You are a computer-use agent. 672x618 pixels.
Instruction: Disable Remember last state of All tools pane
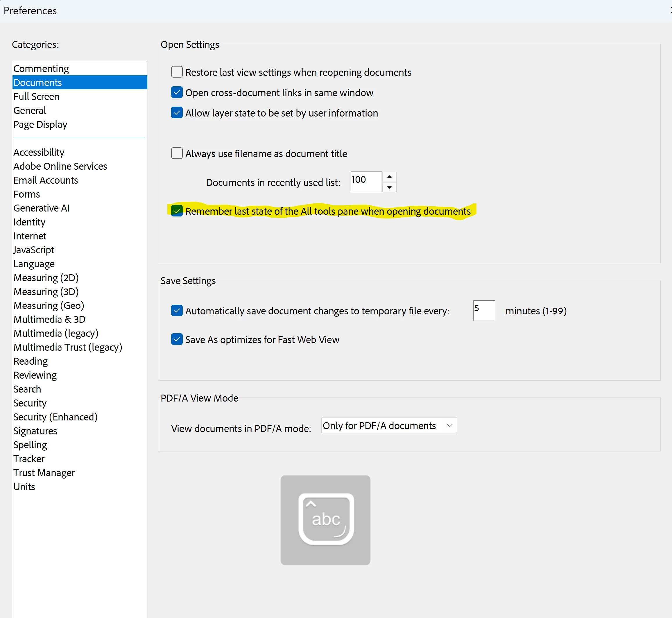[x=177, y=211]
